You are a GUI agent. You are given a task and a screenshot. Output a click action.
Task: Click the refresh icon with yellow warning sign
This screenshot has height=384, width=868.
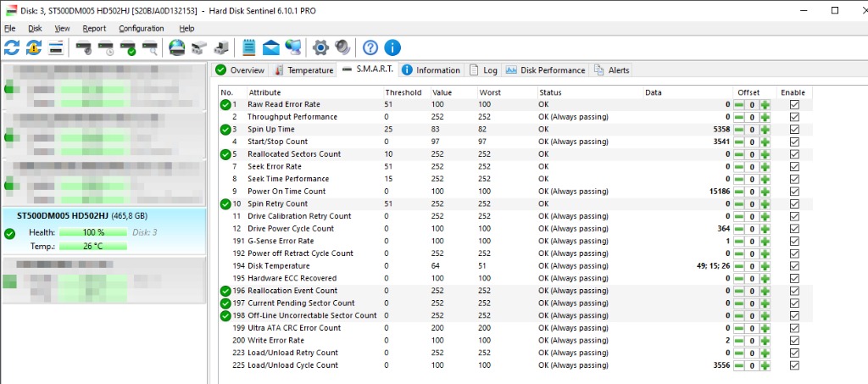pyautogui.click(x=34, y=47)
